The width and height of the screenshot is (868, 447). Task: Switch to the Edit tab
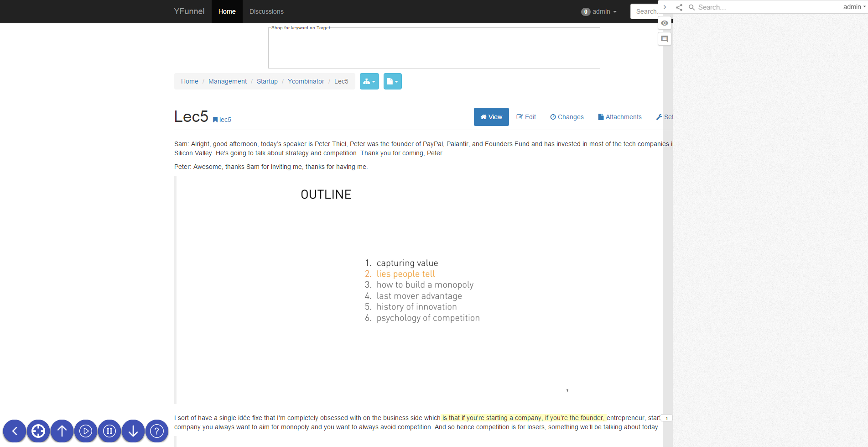click(526, 117)
